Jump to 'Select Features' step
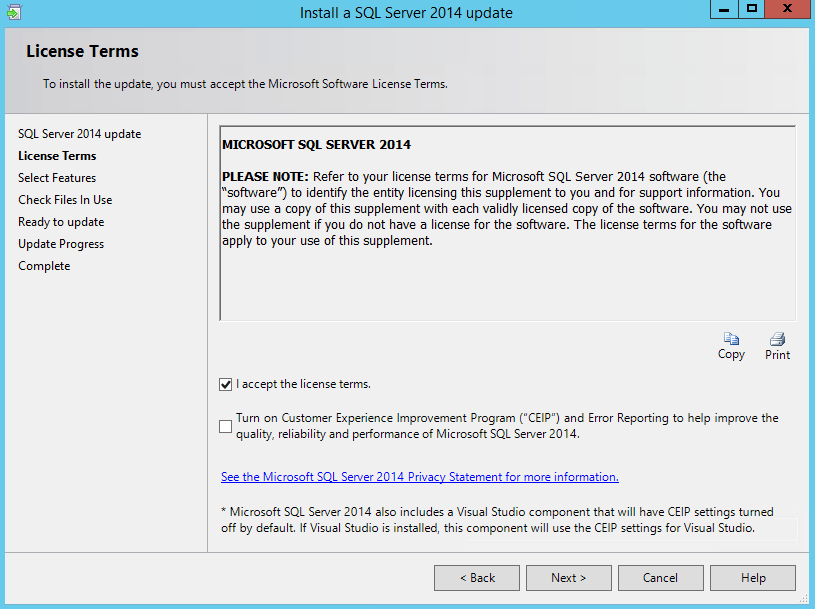 [57, 178]
